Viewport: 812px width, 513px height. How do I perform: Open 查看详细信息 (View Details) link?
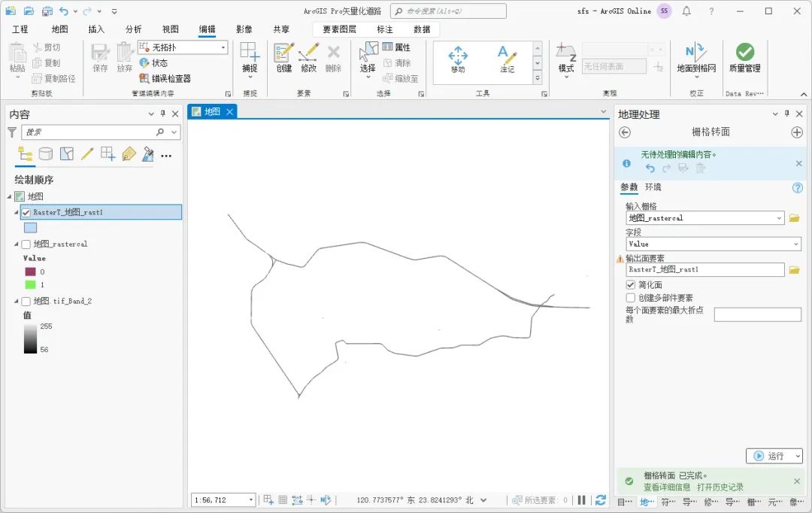click(667, 487)
